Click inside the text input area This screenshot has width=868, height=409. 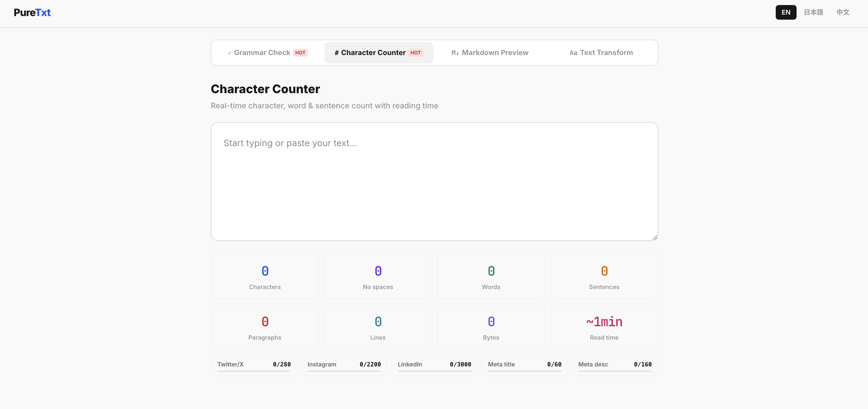434,181
